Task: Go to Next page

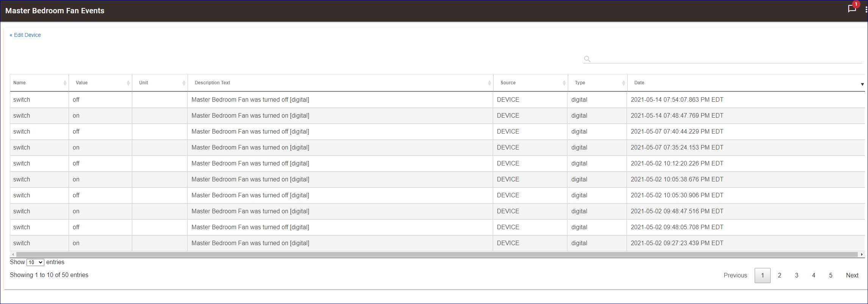Action: tap(852, 275)
